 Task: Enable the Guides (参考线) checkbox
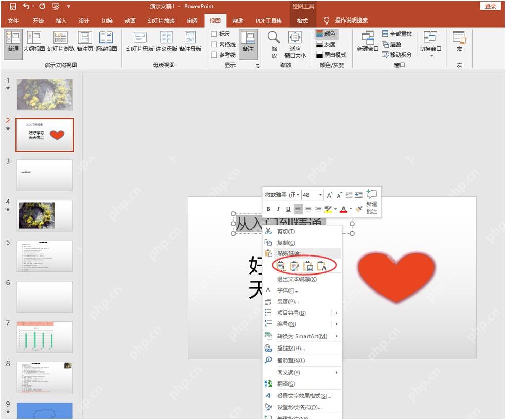click(x=223, y=54)
